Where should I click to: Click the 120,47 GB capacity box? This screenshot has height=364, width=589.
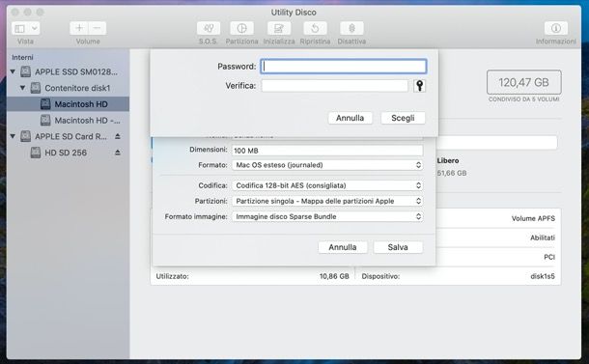pos(524,82)
